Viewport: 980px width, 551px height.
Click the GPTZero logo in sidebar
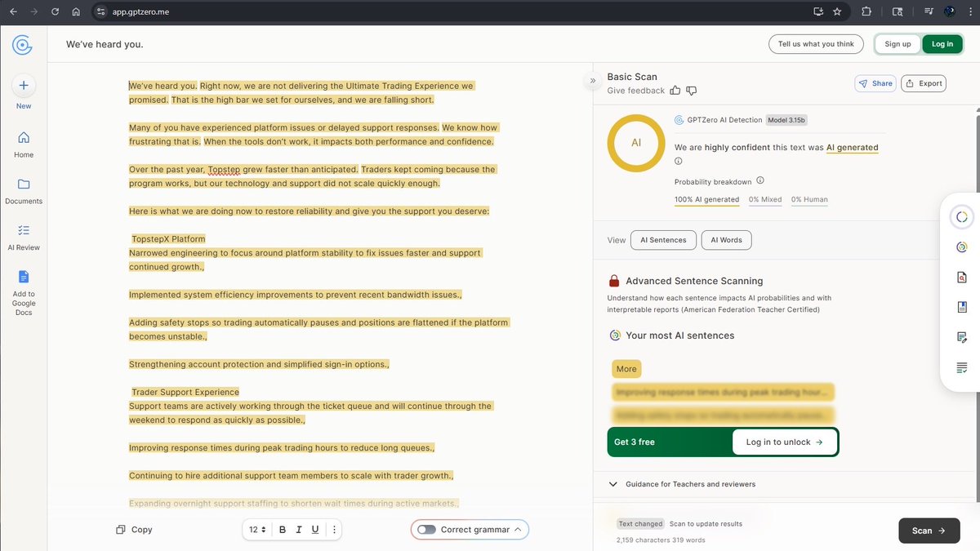(x=23, y=44)
